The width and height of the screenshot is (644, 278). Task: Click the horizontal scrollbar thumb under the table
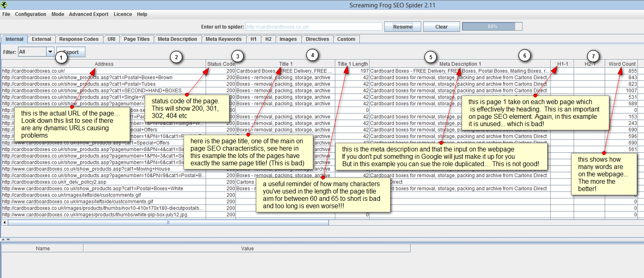(x=168, y=223)
